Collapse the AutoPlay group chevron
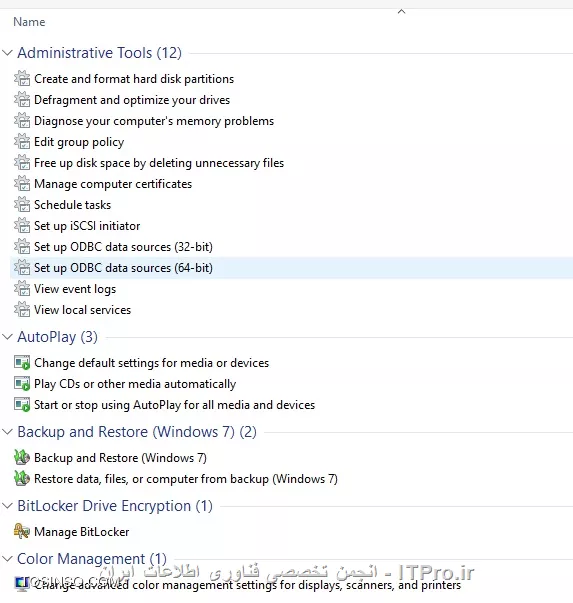 coord(7,337)
